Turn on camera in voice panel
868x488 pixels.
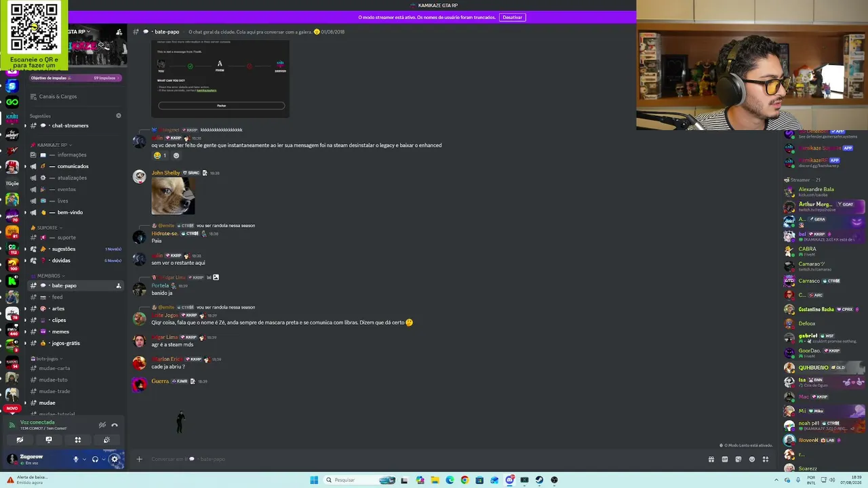click(x=20, y=440)
